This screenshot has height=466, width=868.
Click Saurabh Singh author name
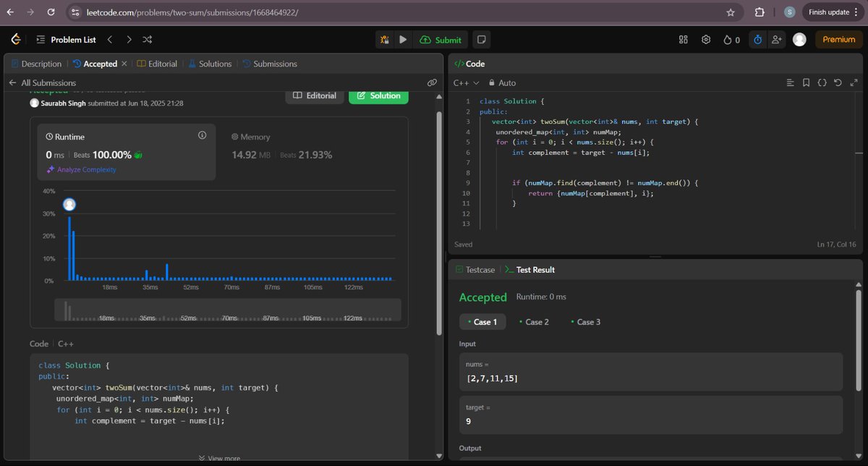click(64, 103)
